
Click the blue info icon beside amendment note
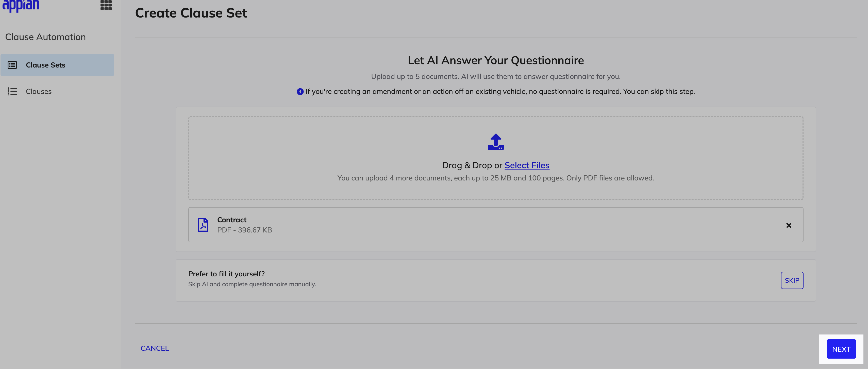(x=300, y=92)
